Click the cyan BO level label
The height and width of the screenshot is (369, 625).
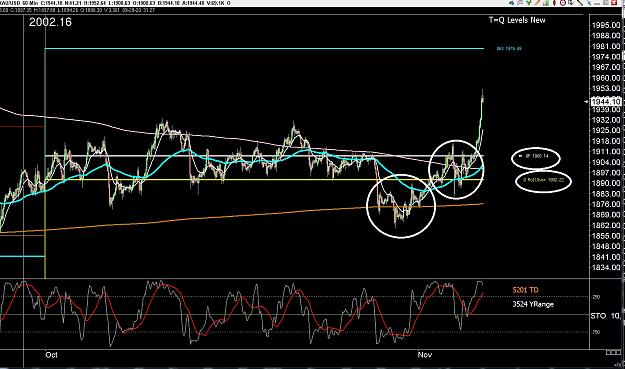509,49
